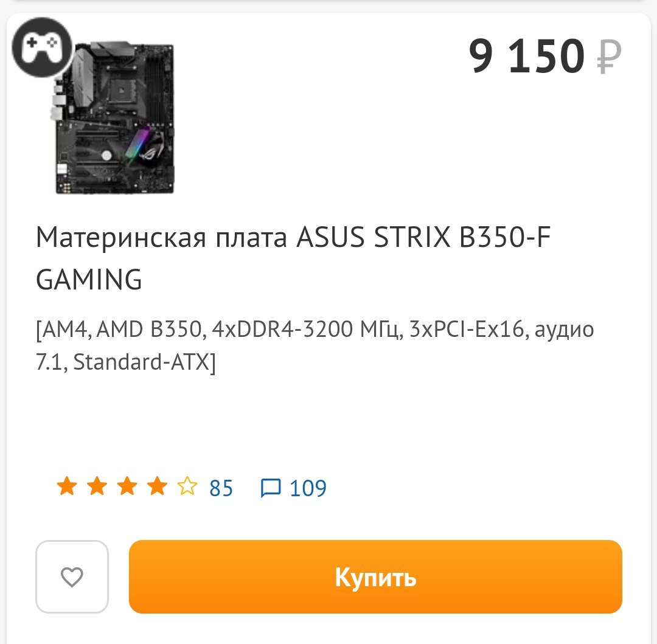This screenshot has height=644, width=657.
Task: Open the ASUS motherboard product photo
Action: click(113, 117)
